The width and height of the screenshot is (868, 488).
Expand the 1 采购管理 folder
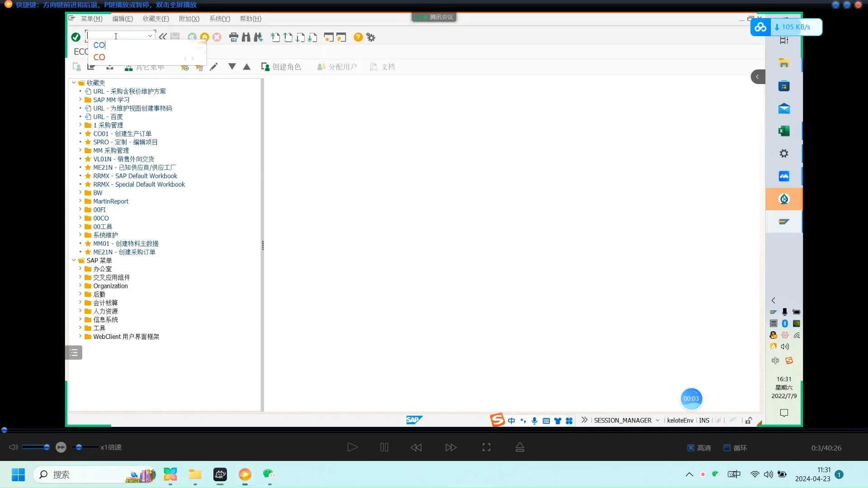pyautogui.click(x=80, y=125)
